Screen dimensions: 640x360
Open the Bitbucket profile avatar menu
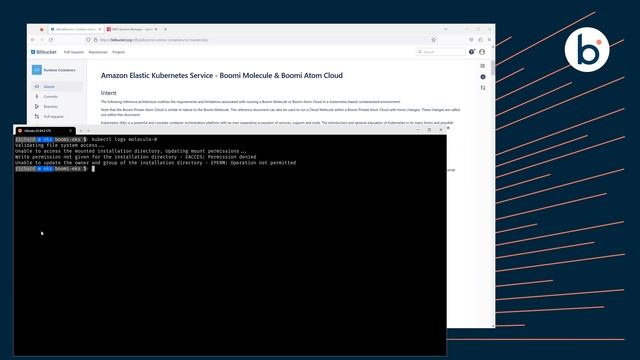tap(482, 52)
